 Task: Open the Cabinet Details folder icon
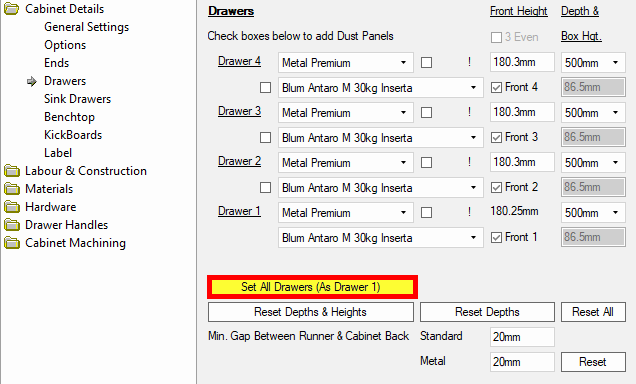pos(11,9)
